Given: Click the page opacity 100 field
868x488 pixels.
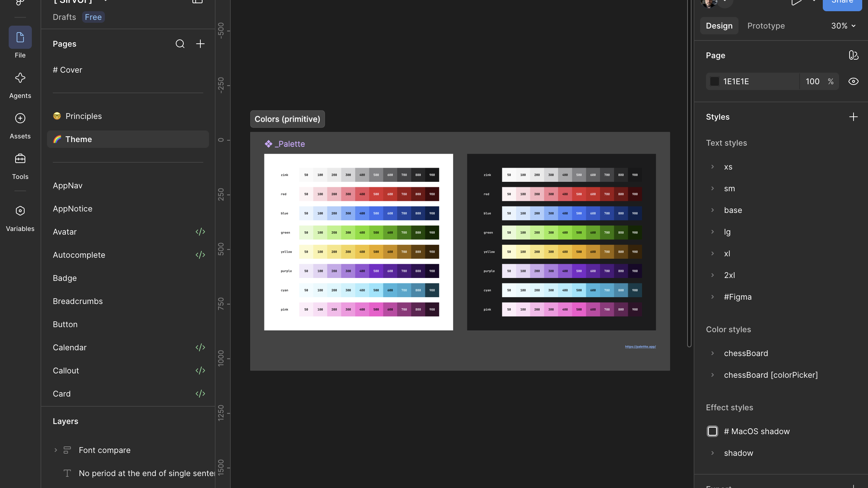Looking at the screenshot, I should (820, 81).
